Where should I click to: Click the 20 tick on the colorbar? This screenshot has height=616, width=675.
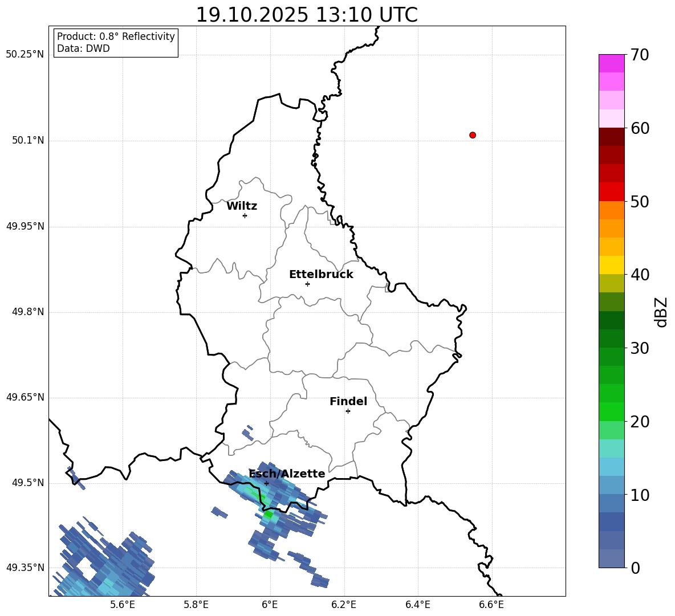tap(640, 421)
